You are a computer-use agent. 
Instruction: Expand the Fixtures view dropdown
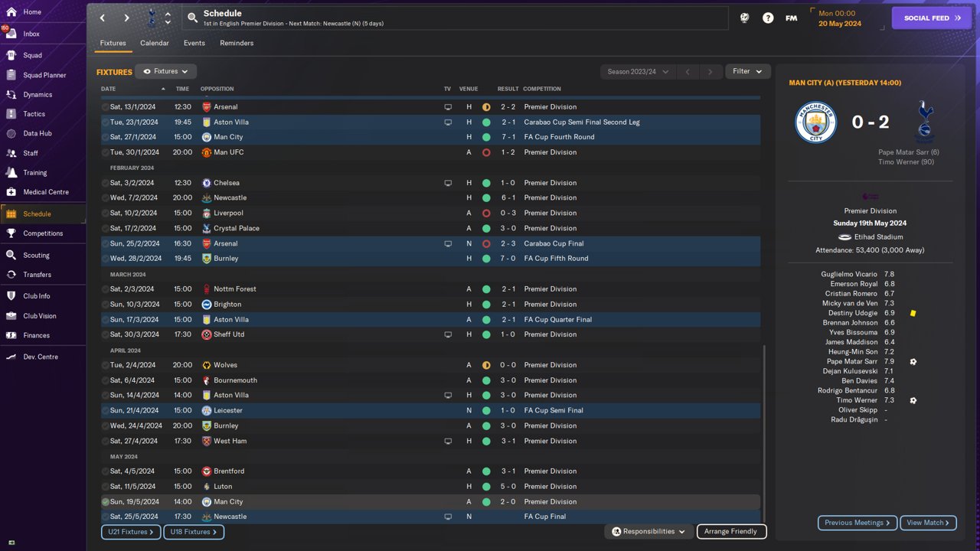(x=166, y=71)
